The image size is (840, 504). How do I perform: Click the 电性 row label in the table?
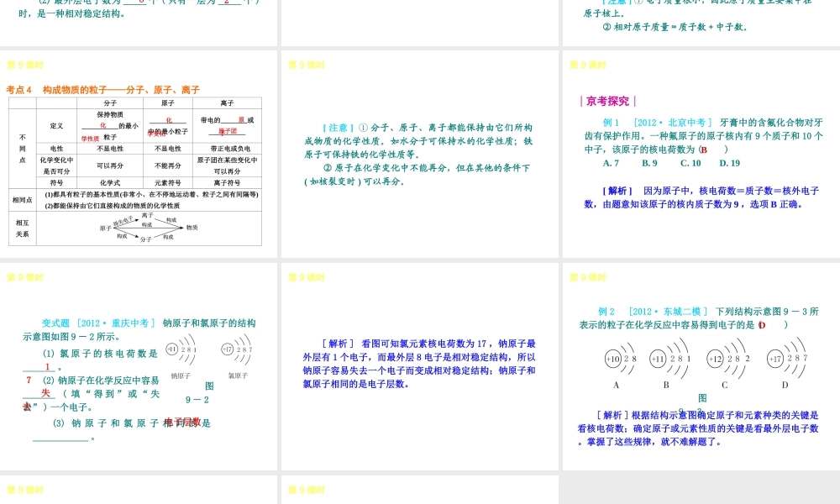click(x=56, y=149)
